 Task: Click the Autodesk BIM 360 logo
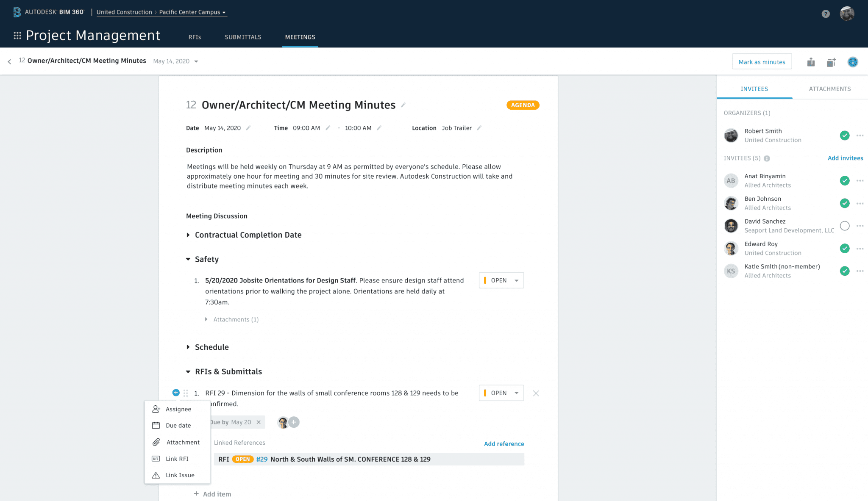(x=48, y=12)
